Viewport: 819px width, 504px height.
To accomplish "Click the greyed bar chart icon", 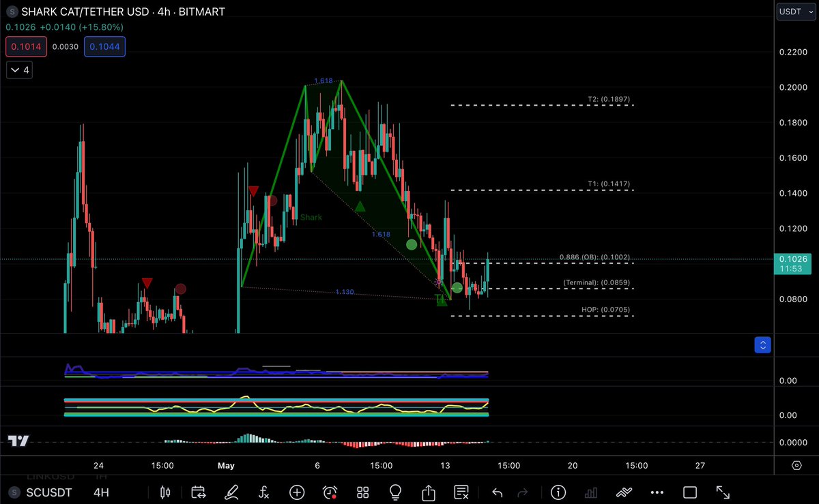I will pos(591,492).
